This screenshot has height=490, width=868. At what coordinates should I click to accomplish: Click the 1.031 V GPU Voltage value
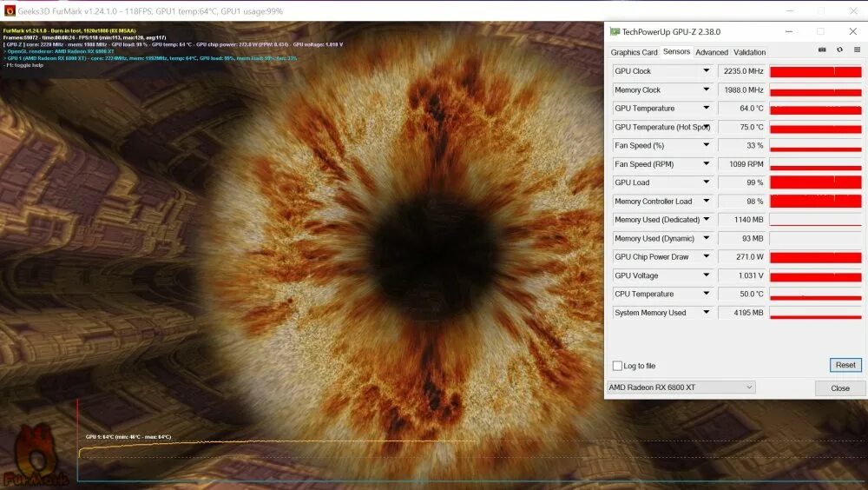coord(742,275)
